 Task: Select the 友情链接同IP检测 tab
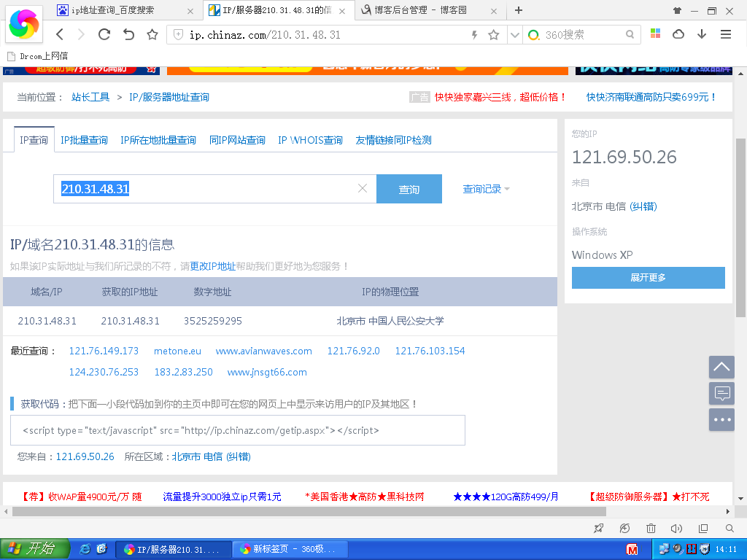393,140
